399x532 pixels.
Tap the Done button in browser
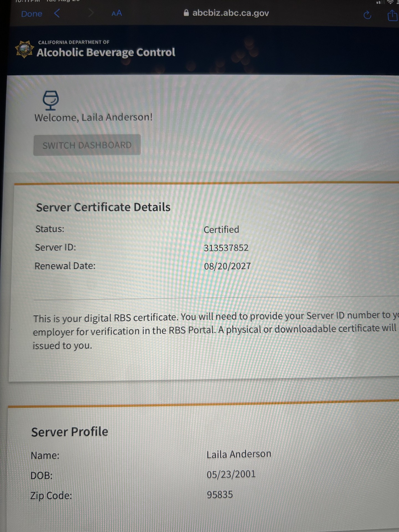(x=32, y=14)
